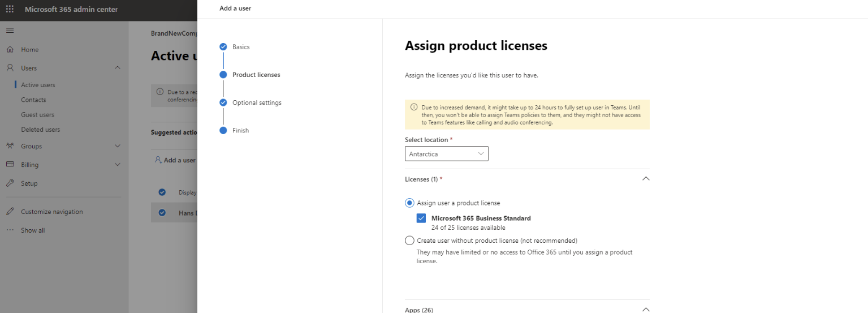The height and width of the screenshot is (313, 868).
Task: Click the Show all ellipsis icon
Action: (10, 230)
